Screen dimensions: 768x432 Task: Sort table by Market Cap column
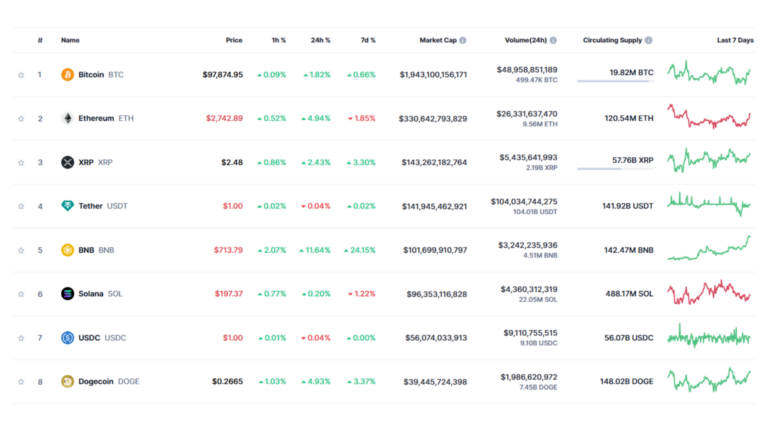(437, 41)
